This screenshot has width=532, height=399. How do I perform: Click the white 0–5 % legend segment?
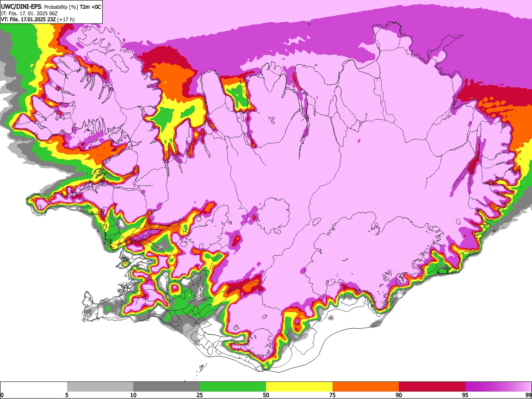click(34, 387)
